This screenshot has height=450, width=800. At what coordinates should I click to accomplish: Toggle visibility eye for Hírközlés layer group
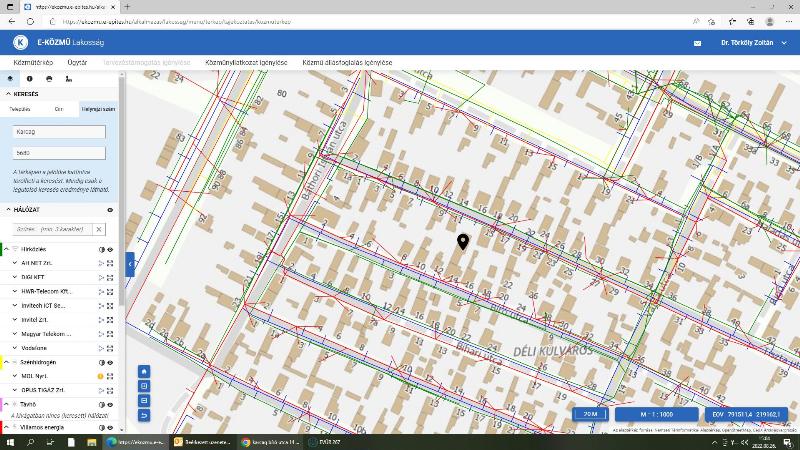click(x=110, y=249)
